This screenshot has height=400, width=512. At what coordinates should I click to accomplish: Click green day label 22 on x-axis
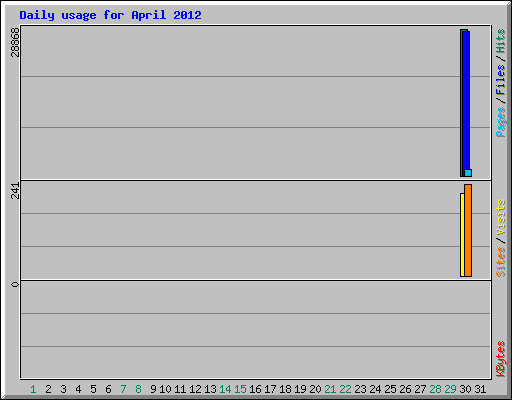pyautogui.click(x=345, y=389)
